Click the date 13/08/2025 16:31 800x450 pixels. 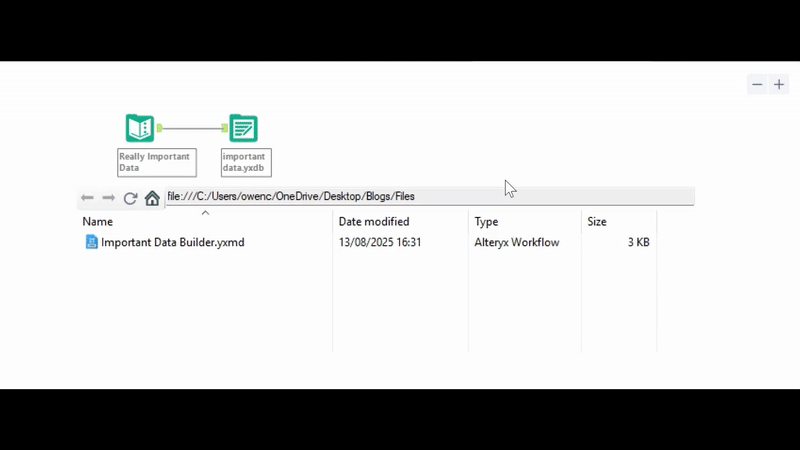[380, 242]
